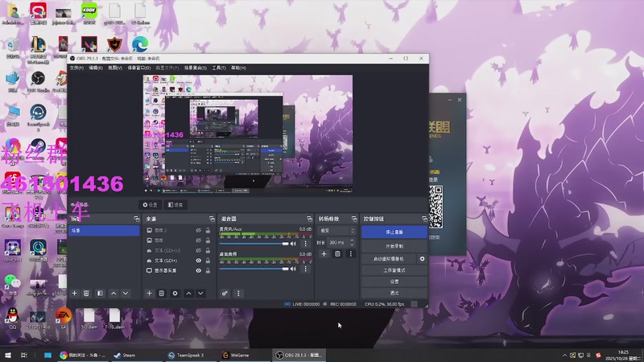Viewport: 644px width, 362px height.
Task: Click the exit button in Controls
Action: coord(394,293)
